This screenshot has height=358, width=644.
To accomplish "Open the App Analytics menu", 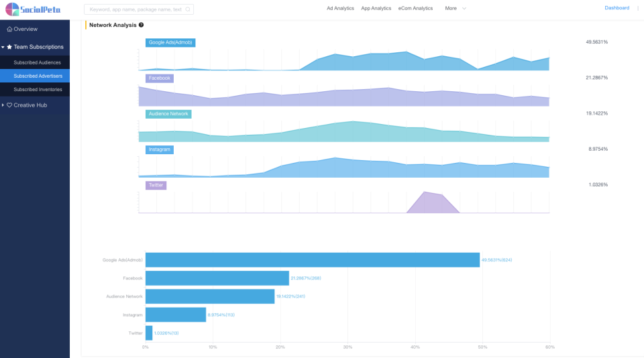I will click(376, 8).
